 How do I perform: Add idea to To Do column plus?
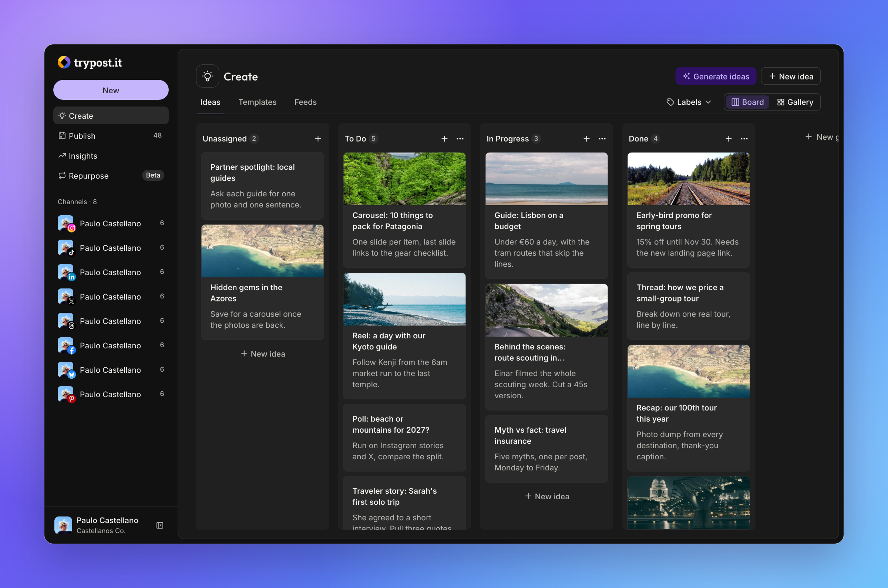[444, 139]
